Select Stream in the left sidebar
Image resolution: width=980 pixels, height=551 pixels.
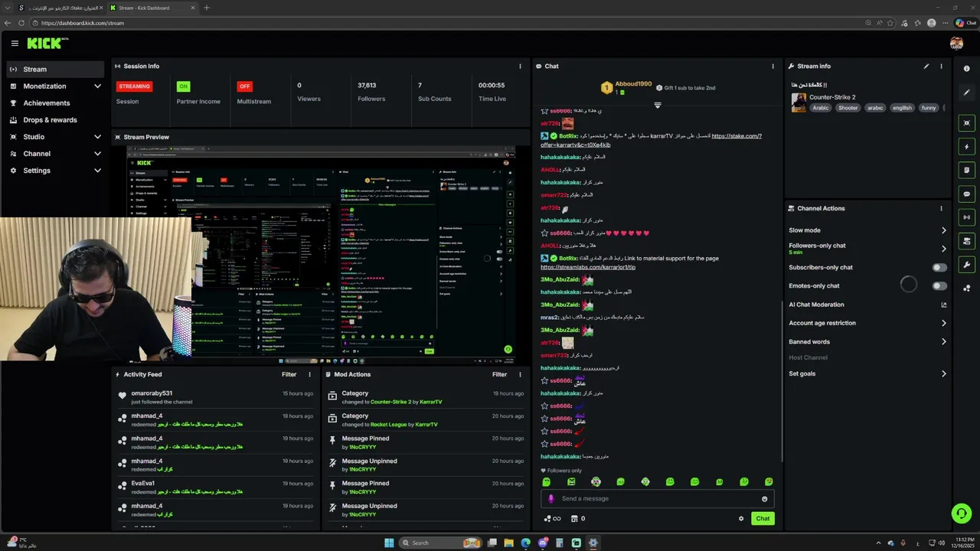54,70
